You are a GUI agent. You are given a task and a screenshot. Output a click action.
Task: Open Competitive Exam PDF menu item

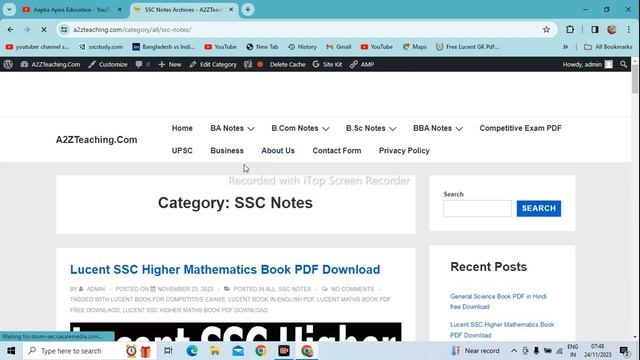520,128
